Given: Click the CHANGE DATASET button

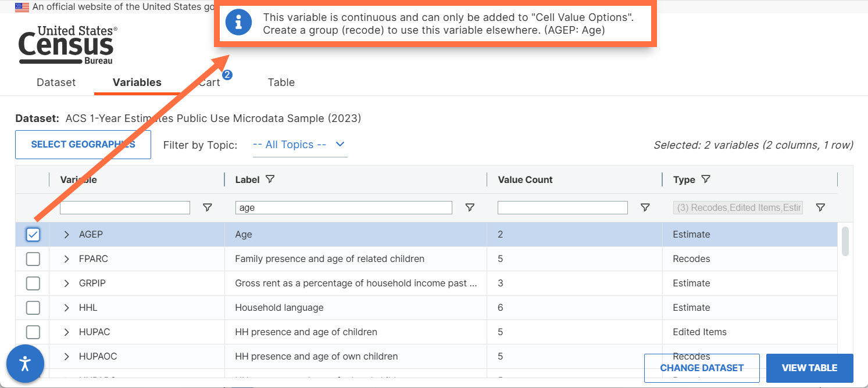Looking at the screenshot, I should [x=702, y=368].
